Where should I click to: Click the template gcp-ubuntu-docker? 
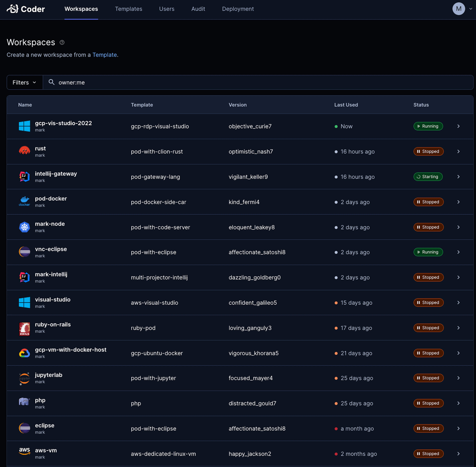pos(157,353)
